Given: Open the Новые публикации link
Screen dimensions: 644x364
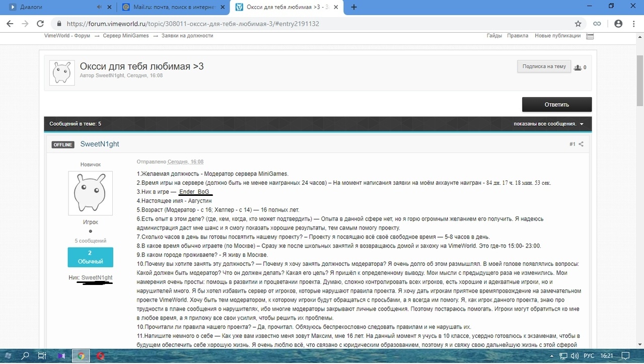Looking at the screenshot, I should pos(557,36).
